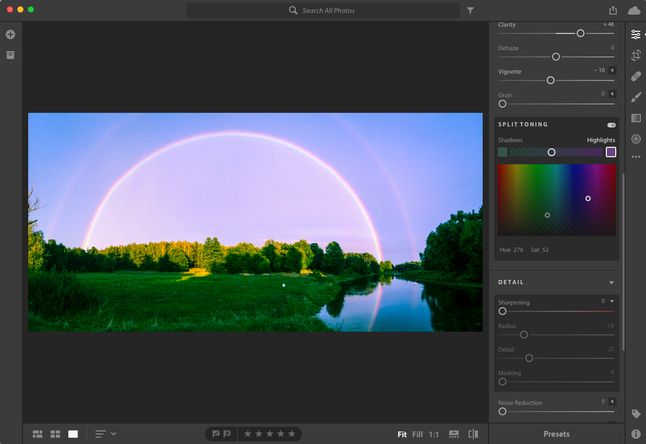Open the three-dot more options menu
646x444 pixels.
[636, 157]
